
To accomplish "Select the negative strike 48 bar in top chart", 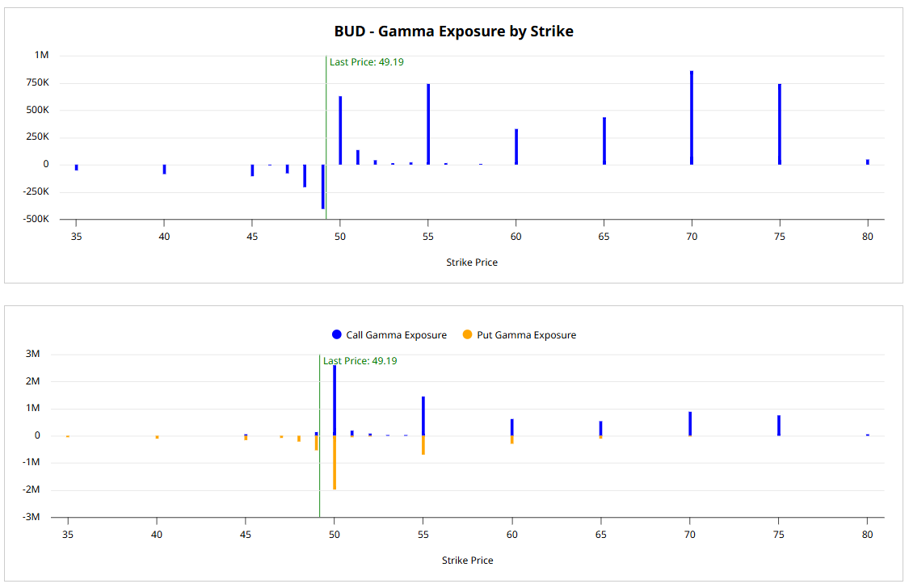I will click(x=305, y=175).
